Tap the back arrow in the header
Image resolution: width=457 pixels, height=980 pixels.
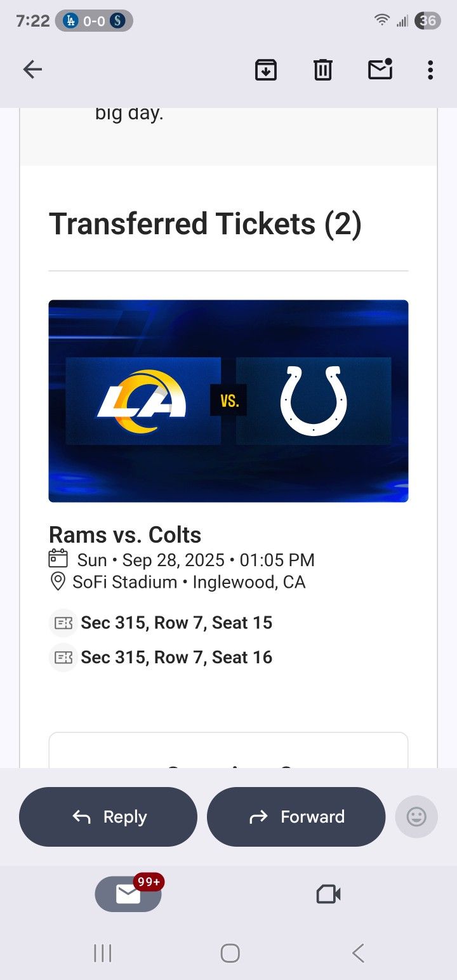(x=32, y=70)
